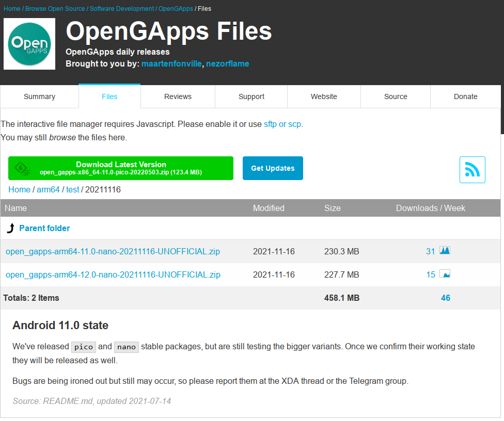Go to the Support tab
The height and width of the screenshot is (421, 504).
251,96
